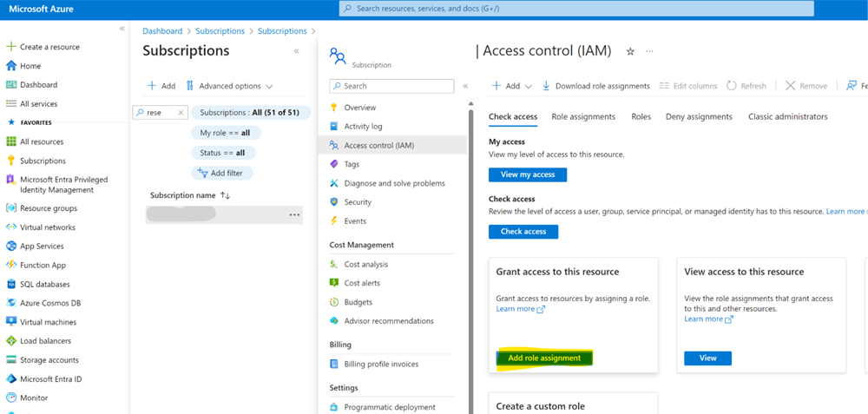This screenshot has height=414, width=868.
Task: Favorite this page with the star icon
Action: [x=630, y=51]
